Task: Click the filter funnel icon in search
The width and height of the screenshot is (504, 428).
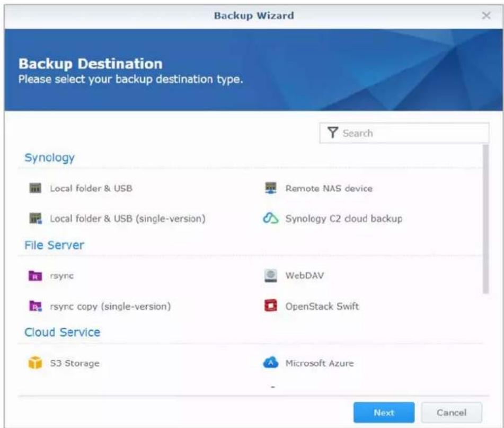Action: coord(333,133)
